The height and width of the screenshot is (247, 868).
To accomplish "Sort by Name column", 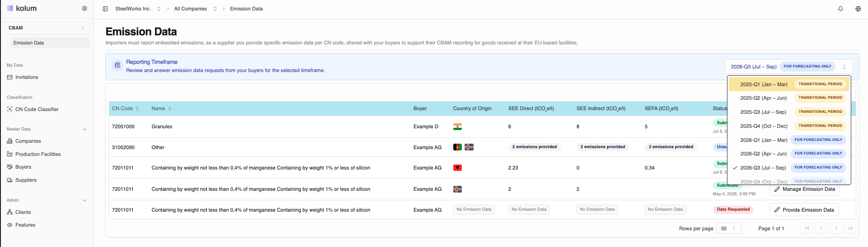I will click(x=161, y=108).
